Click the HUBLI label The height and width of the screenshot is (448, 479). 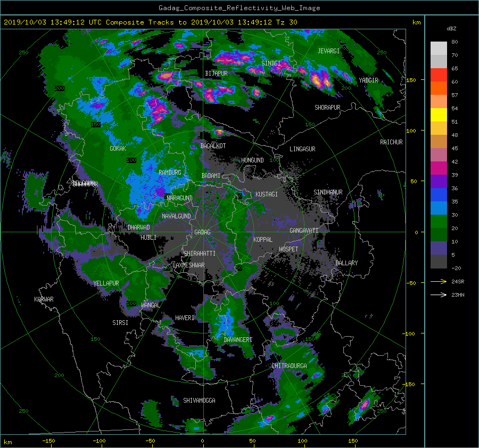(148, 238)
